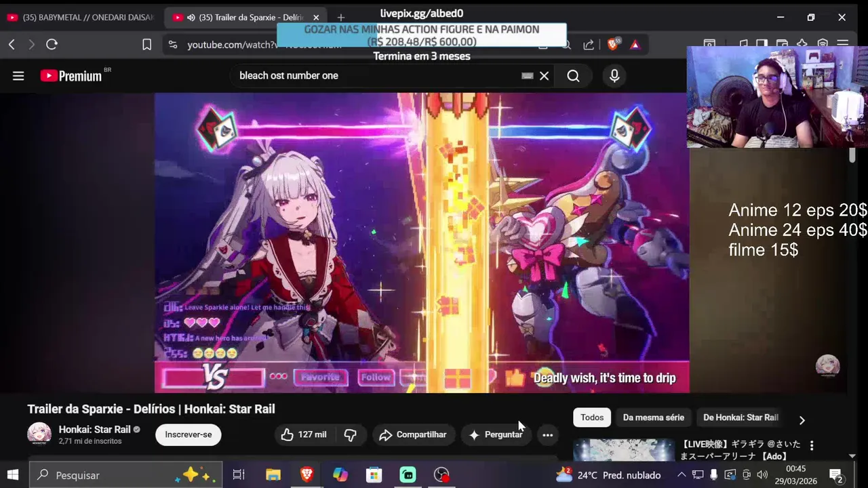Close the Trailer da Sparxie tab

(316, 18)
